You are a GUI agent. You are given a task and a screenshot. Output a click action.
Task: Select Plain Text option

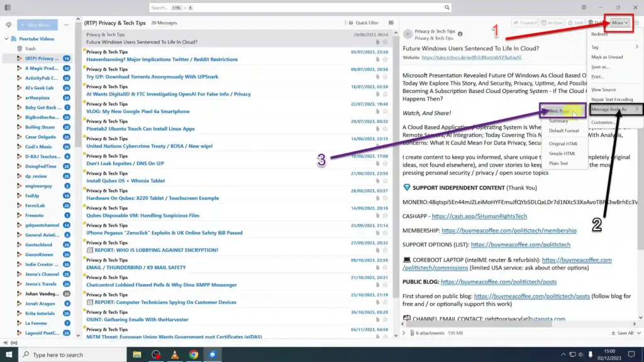[x=558, y=163]
